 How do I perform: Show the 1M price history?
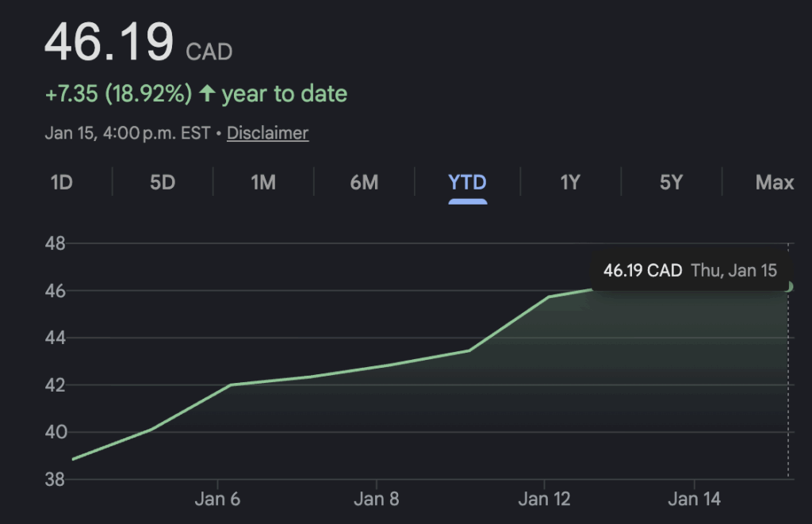click(263, 182)
